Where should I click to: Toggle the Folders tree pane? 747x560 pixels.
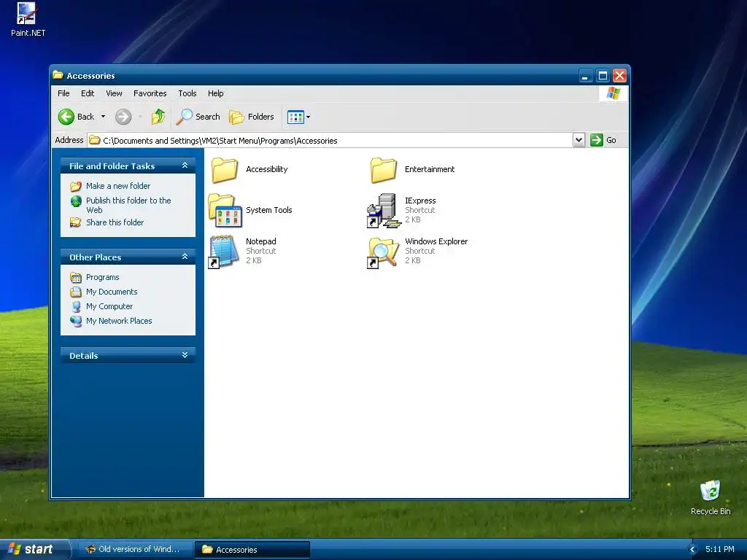[252, 117]
